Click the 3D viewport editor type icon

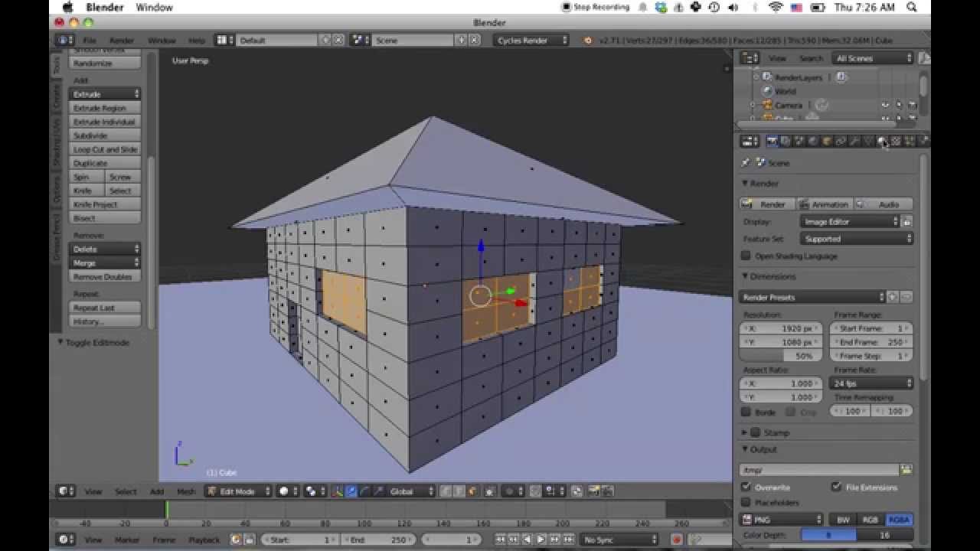66,491
